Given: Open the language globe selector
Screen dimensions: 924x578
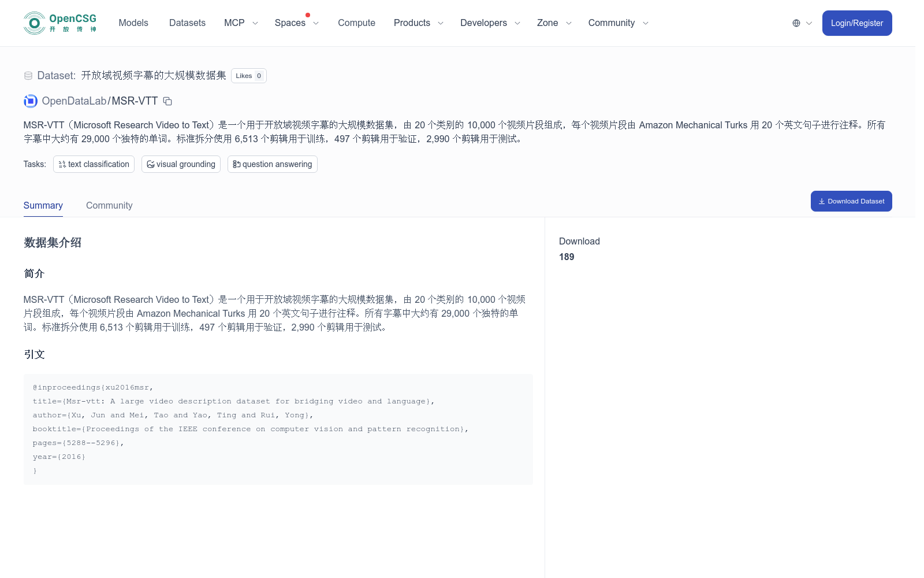Looking at the screenshot, I should pyautogui.click(x=796, y=23).
